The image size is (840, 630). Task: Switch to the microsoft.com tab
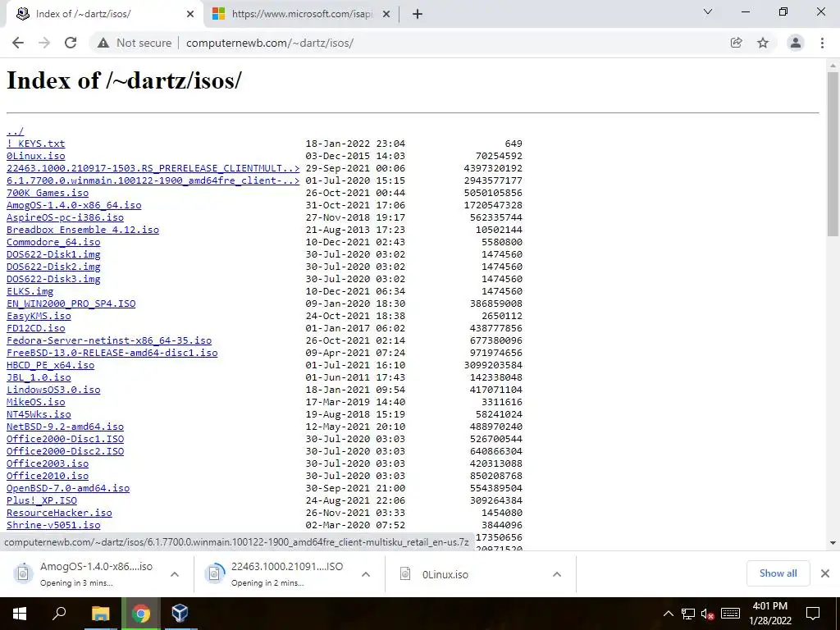(302, 14)
